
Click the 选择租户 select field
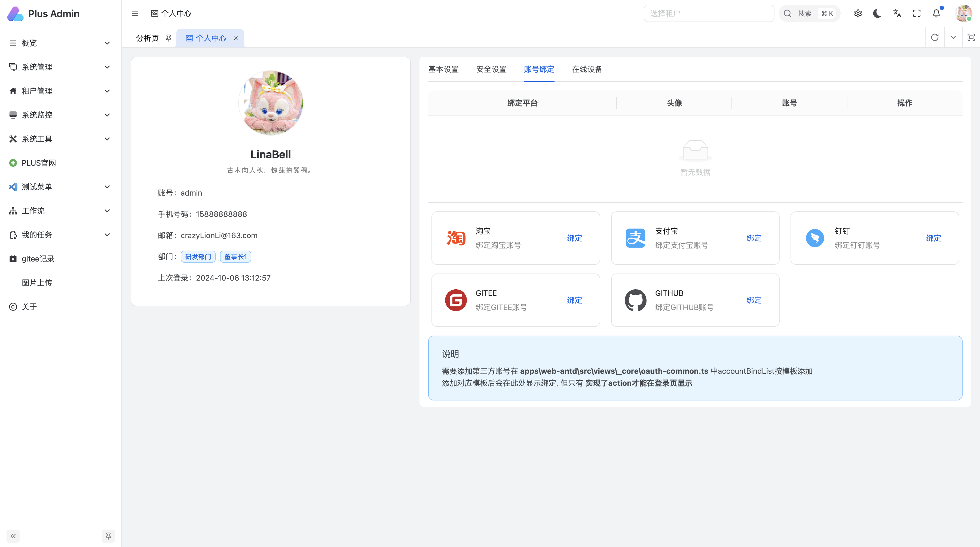point(708,13)
